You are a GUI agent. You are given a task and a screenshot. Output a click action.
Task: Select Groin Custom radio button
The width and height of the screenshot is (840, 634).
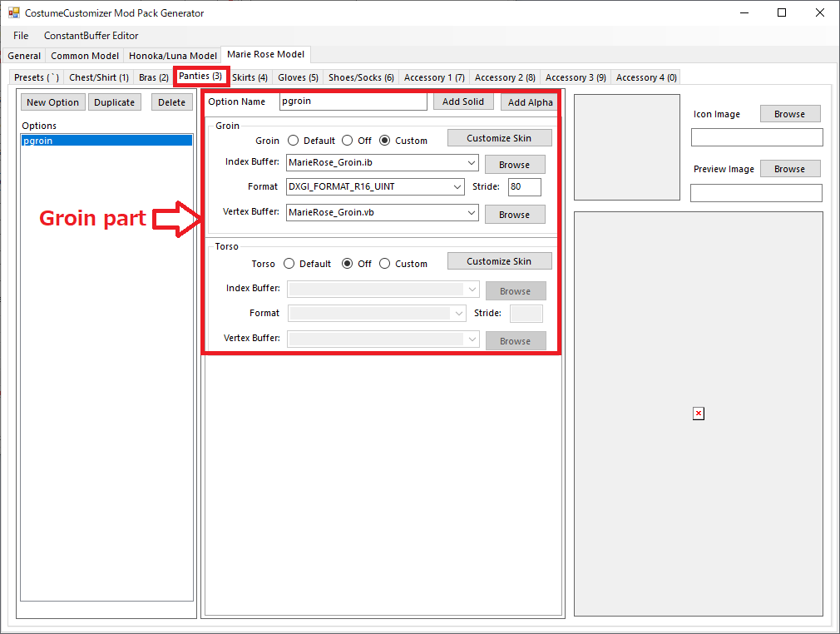tap(384, 141)
